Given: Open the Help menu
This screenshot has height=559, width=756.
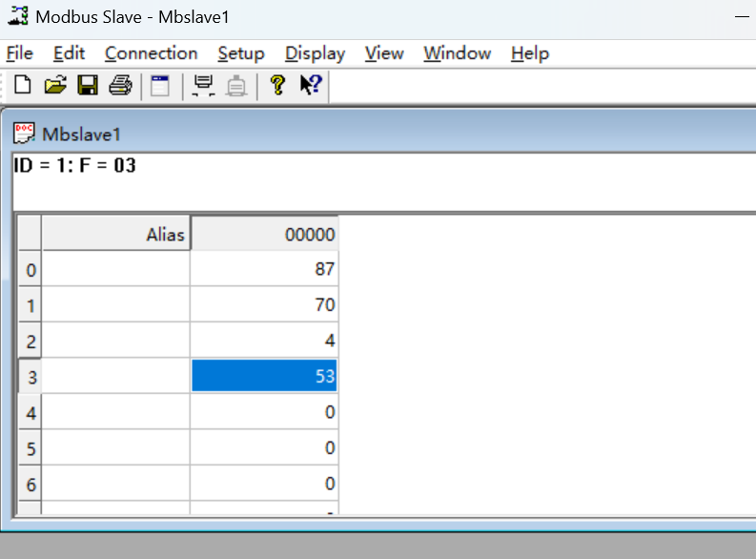Looking at the screenshot, I should pyautogui.click(x=530, y=53).
